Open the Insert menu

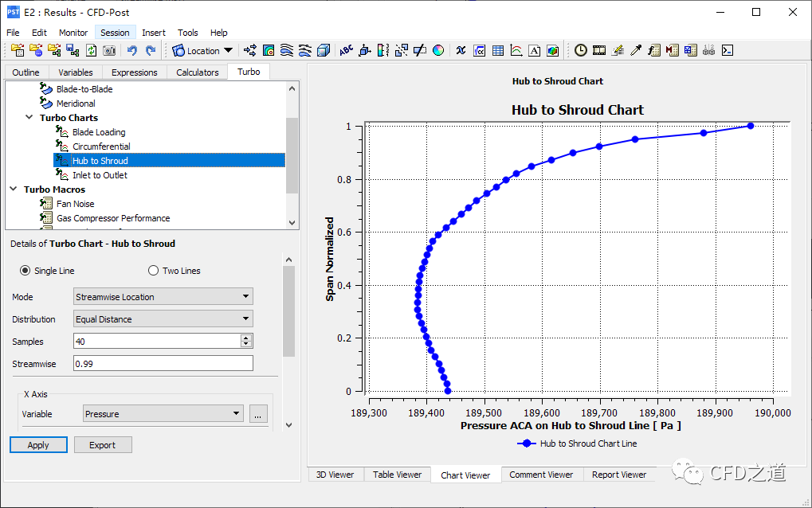[x=154, y=33]
